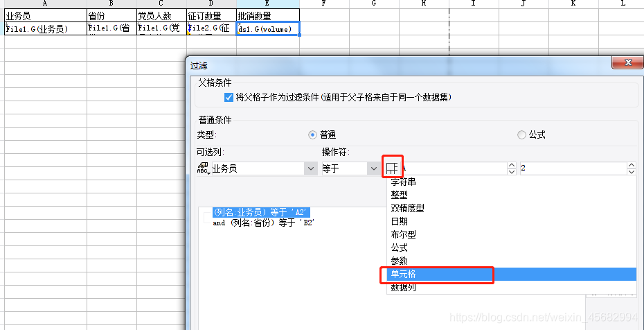Click column header J
This screenshot has height=330, width=644.
click(x=524, y=3)
